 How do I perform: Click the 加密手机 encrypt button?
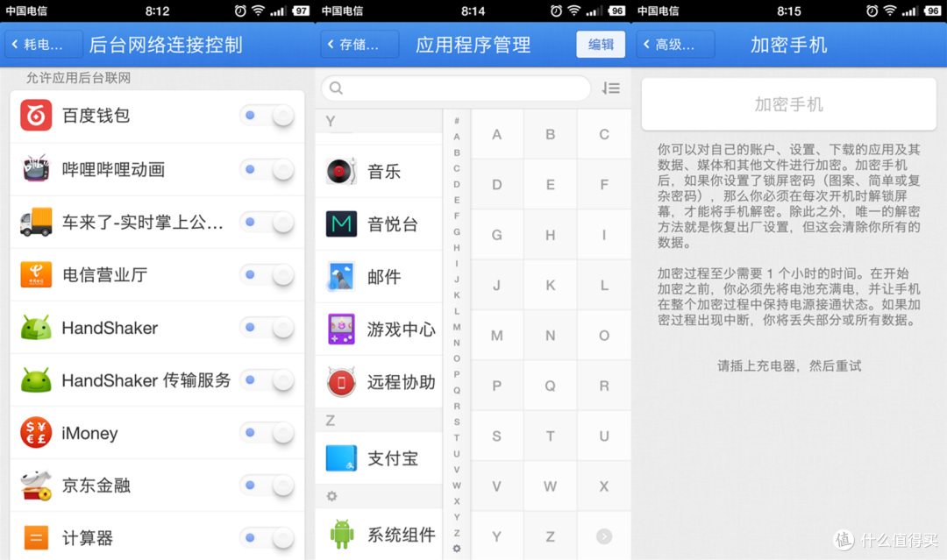point(788,104)
